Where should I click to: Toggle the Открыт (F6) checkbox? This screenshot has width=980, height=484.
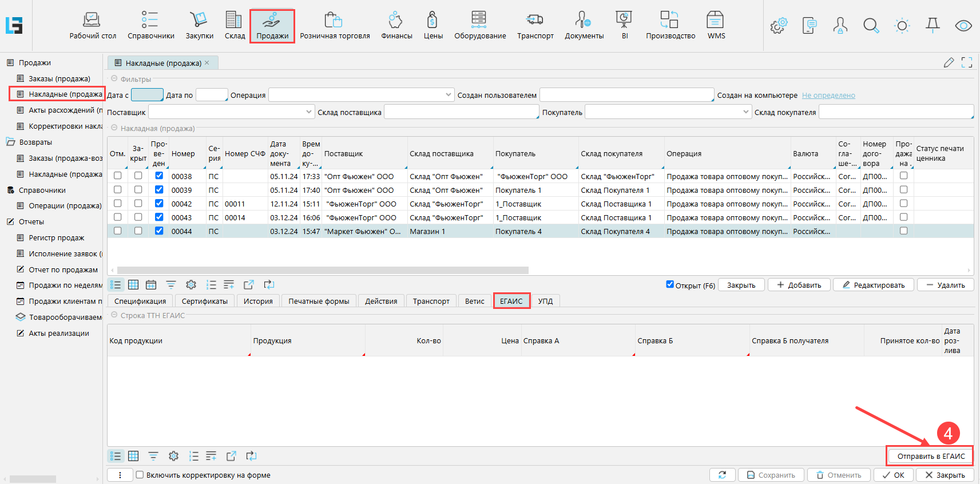click(x=670, y=284)
